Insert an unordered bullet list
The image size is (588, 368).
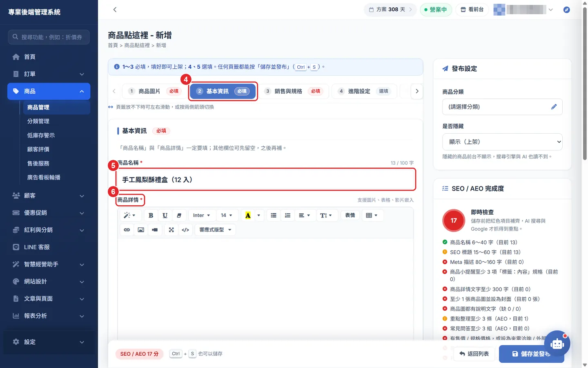coord(274,215)
